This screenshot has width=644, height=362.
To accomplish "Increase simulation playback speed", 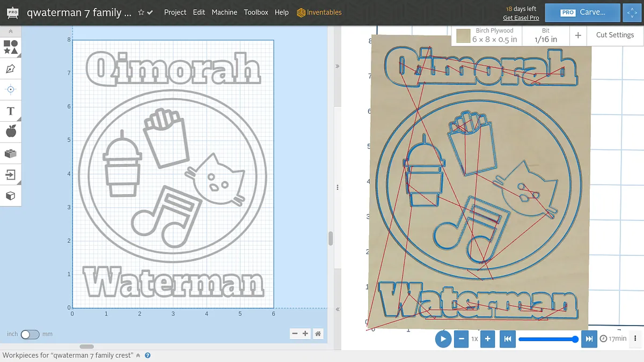I will [x=487, y=339].
